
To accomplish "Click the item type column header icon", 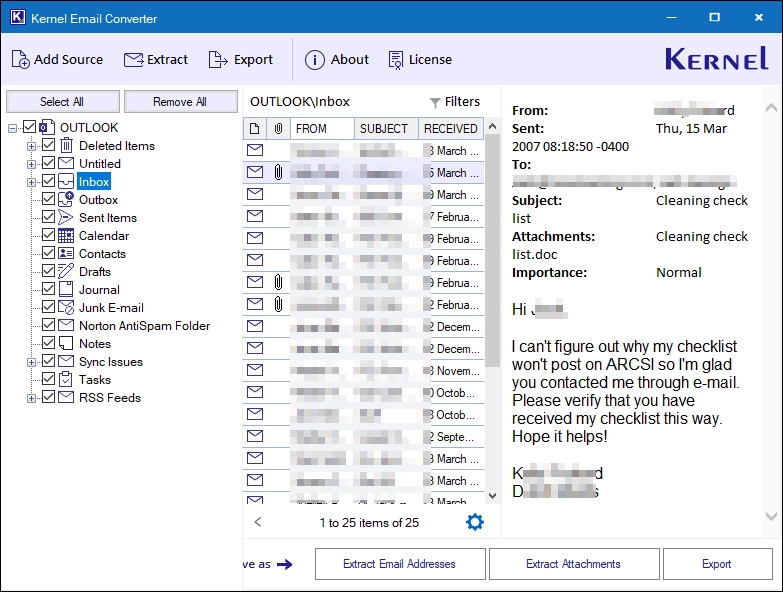I will (255, 129).
